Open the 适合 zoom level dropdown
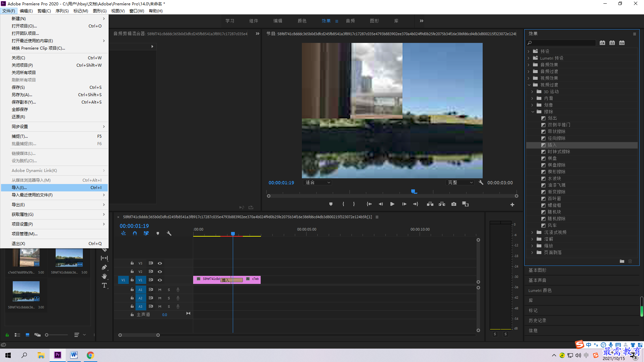Screen dimensions: 644x362 click(317, 183)
